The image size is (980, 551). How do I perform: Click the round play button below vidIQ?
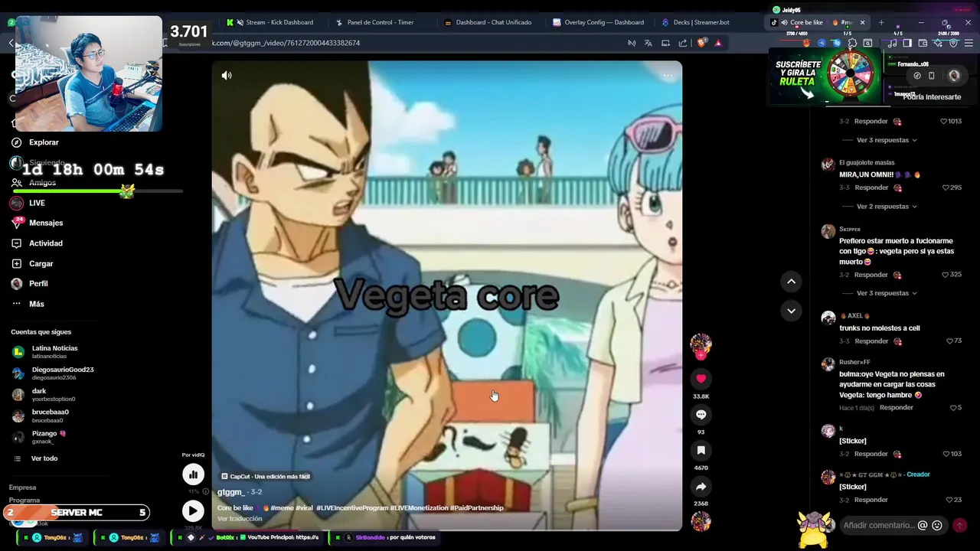click(193, 510)
